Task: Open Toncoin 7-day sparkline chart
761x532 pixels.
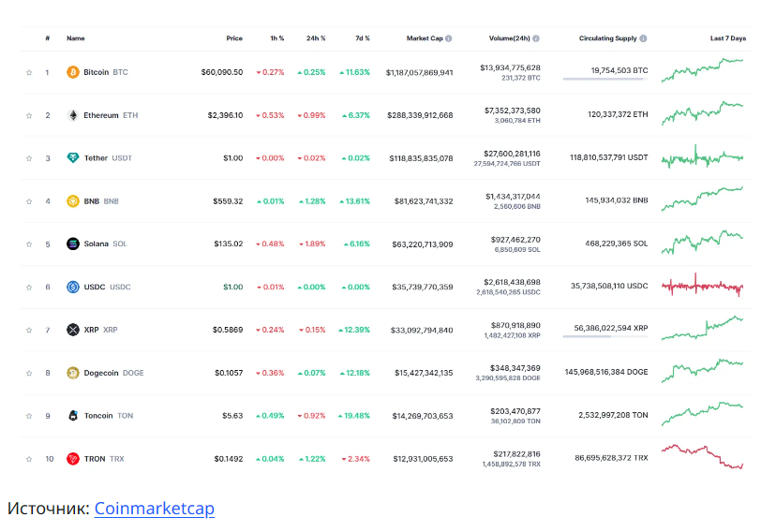Action: (702, 414)
